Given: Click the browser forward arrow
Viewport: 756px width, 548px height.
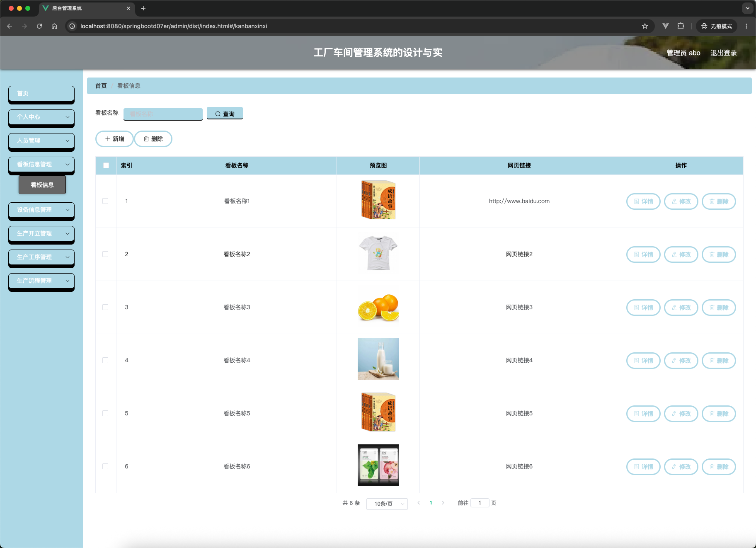Looking at the screenshot, I should pos(24,26).
